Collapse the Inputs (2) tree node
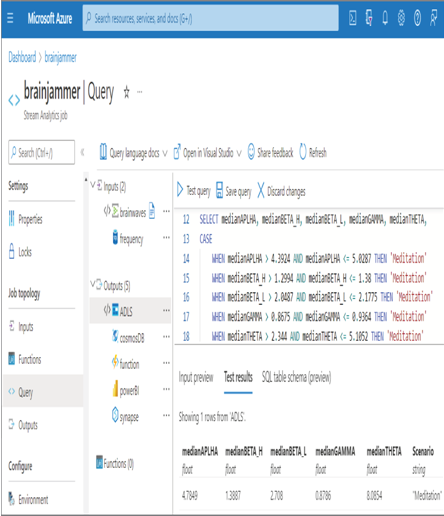The height and width of the screenshot is (516, 444). (93, 185)
